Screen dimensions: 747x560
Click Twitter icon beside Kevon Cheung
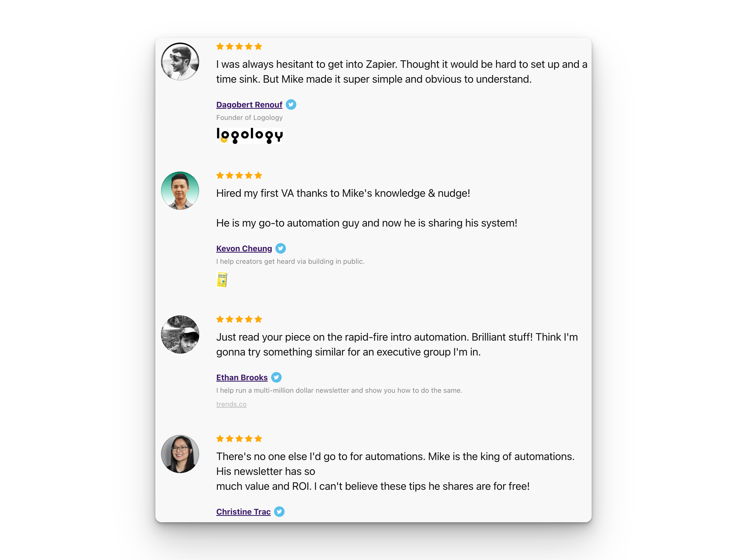280,248
